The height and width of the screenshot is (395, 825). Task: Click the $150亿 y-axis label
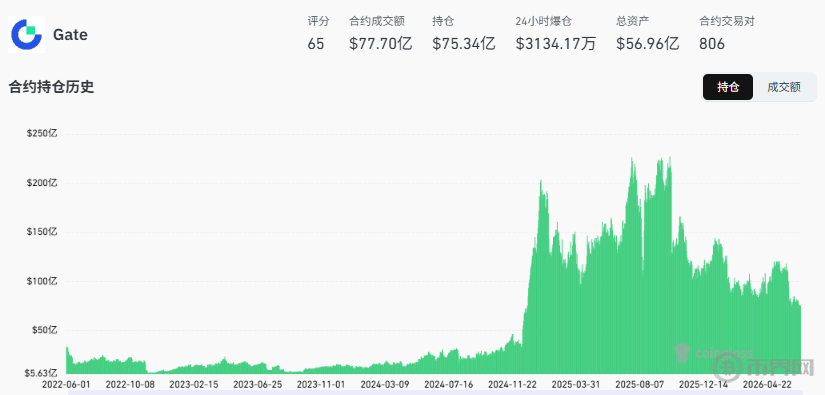(42, 232)
